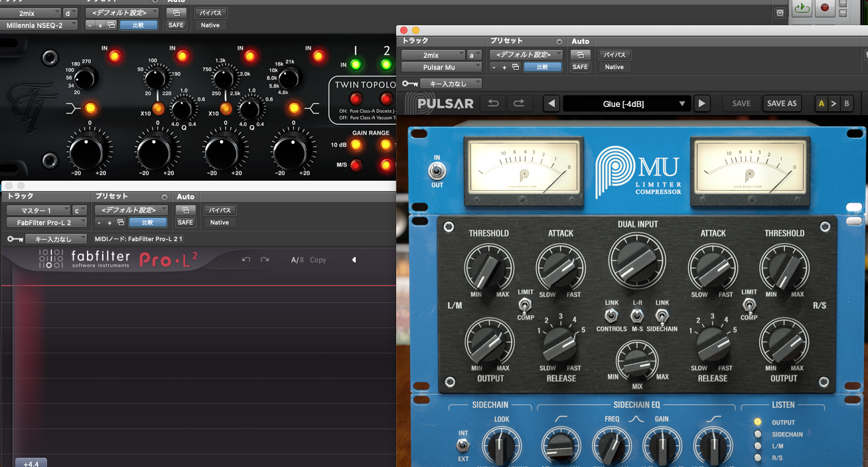Click the settings copy icon in the FabFilter window
The height and width of the screenshot is (467, 868).
120,223
